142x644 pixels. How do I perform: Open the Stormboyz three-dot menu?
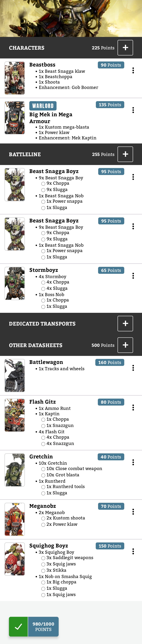(x=133, y=276)
